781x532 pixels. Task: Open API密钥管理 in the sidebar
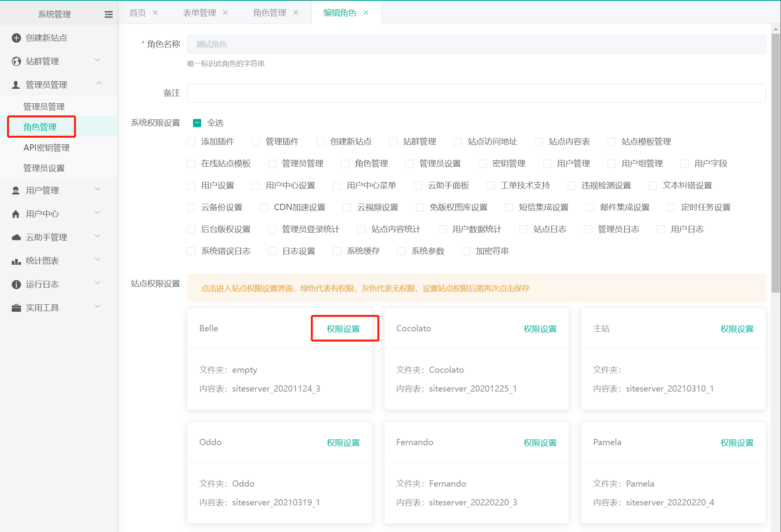[x=47, y=147]
